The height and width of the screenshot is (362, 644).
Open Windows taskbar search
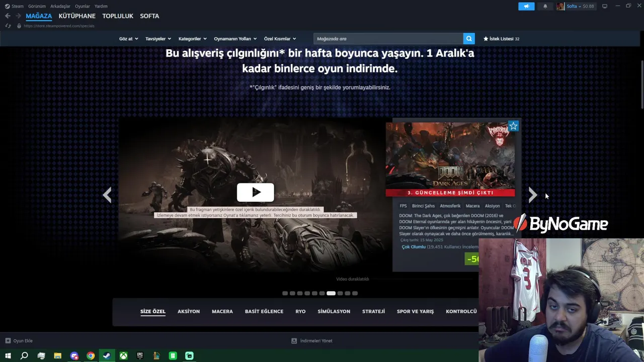point(24,356)
